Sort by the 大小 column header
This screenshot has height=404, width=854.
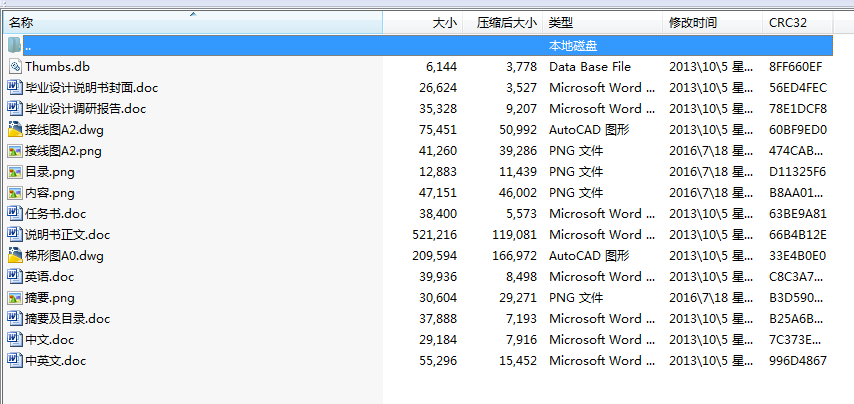(423, 22)
